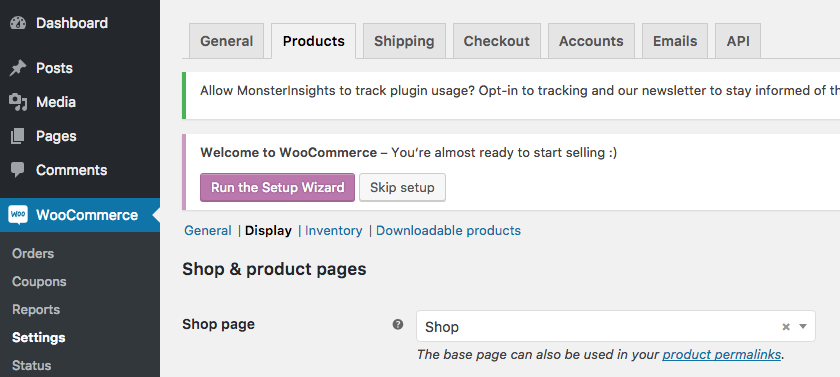This screenshot has height=377, width=840.
Task: Open the Downloadable products link
Action: click(448, 231)
